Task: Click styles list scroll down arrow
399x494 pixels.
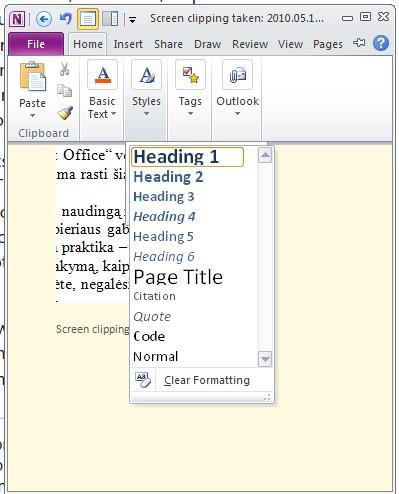Action: 265,359
